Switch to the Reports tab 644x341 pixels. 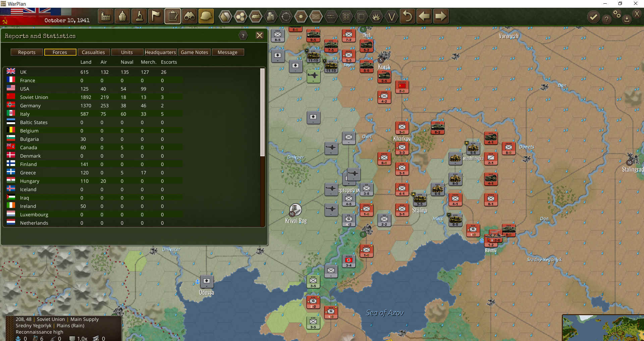(27, 52)
